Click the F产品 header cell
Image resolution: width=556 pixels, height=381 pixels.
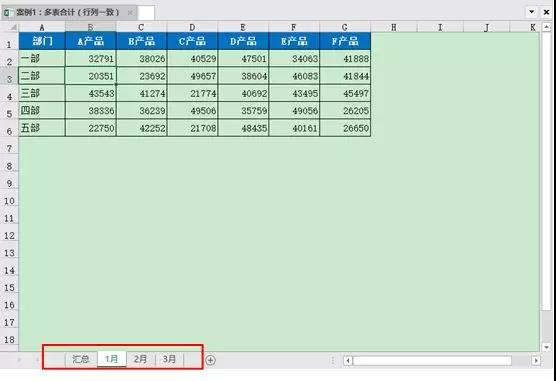click(x=345, y=41)
